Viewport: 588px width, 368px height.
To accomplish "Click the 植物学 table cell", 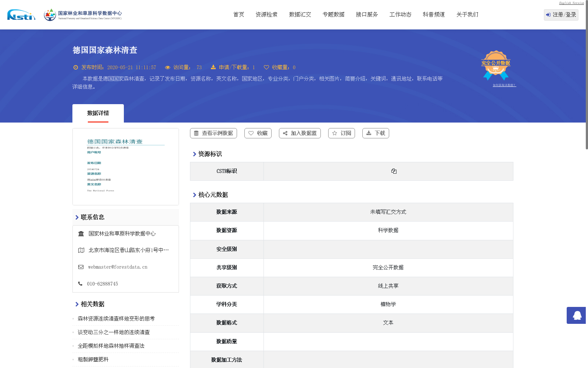I will click(x=388, y=304).
